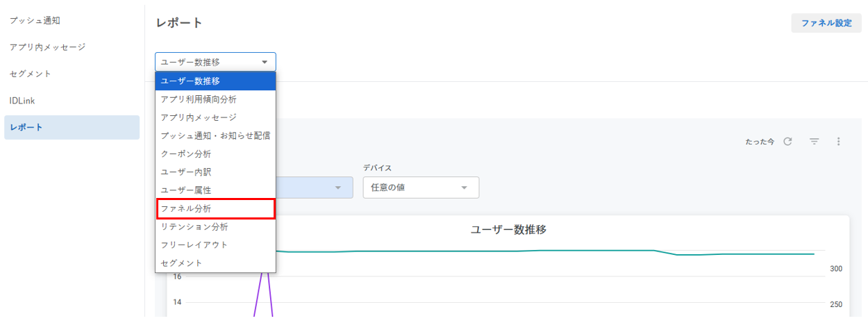Select クーポン分析 from the dropdown

215,154
